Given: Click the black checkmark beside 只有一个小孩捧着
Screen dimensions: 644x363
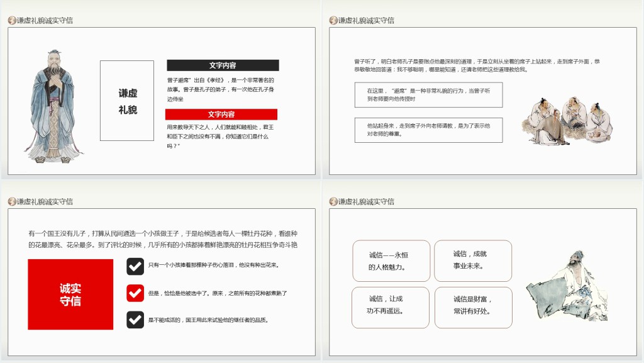Looking at the screenshot, I should pos(135,266).
